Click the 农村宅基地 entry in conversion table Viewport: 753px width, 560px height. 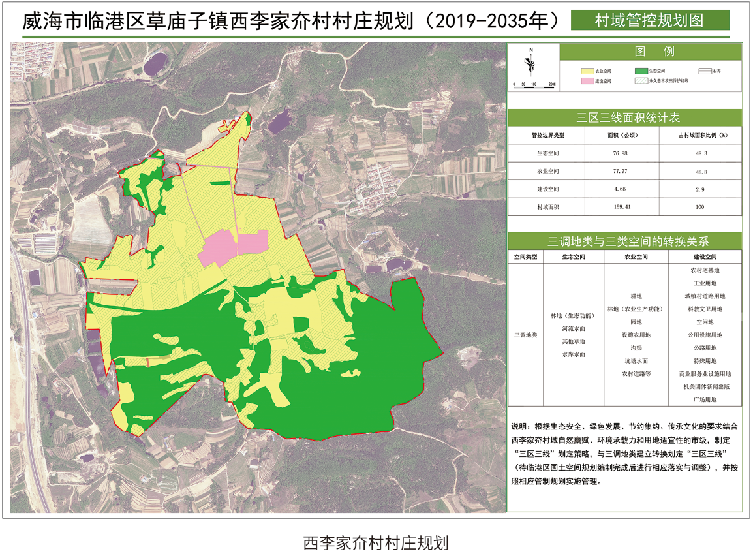(705, 269)
